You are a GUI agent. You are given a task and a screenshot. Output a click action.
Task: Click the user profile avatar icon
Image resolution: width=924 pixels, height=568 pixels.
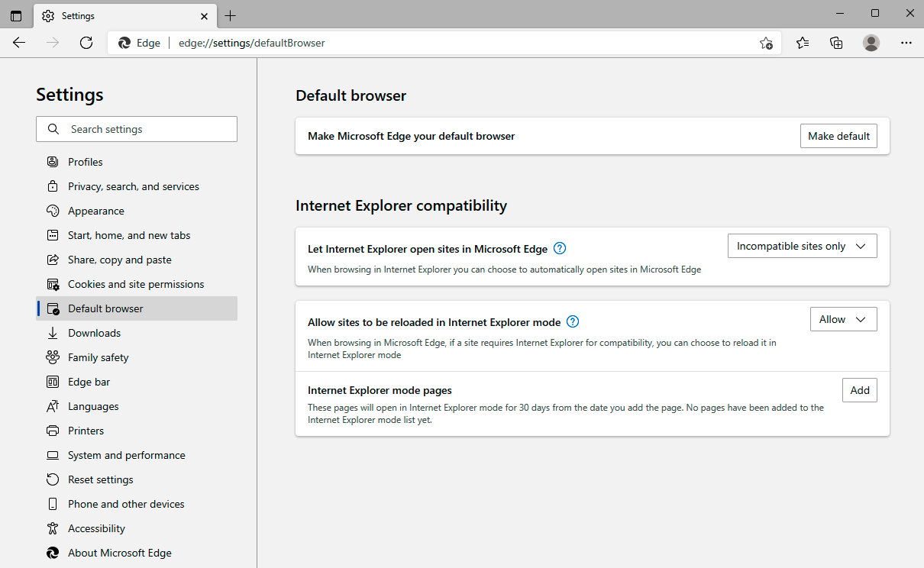click(x=871, y=43)
